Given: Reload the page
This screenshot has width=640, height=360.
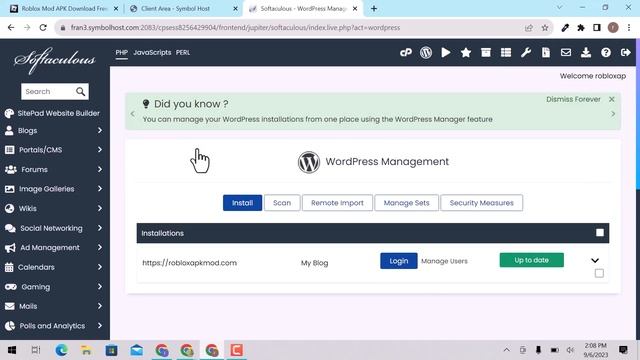Looking at the screenshot, I should [43, 27].
